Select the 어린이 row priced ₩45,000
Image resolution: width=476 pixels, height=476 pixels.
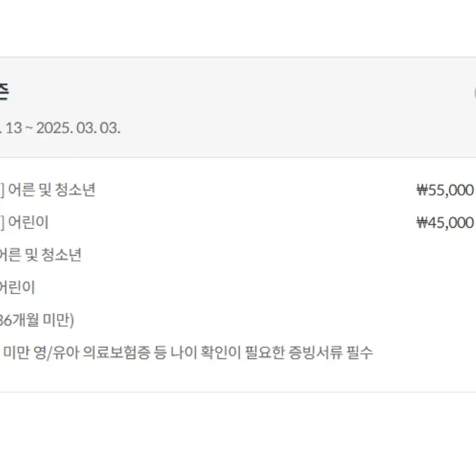tap(238, 222)
